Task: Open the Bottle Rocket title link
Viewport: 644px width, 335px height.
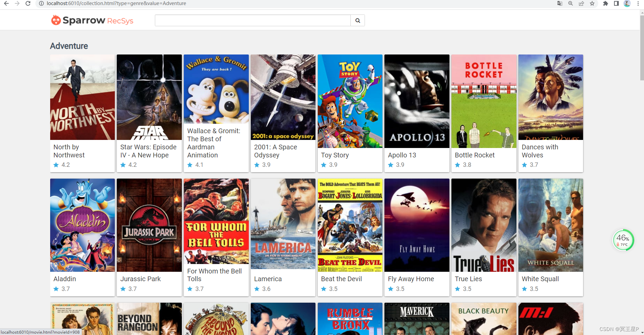Action: coord(475,155)
